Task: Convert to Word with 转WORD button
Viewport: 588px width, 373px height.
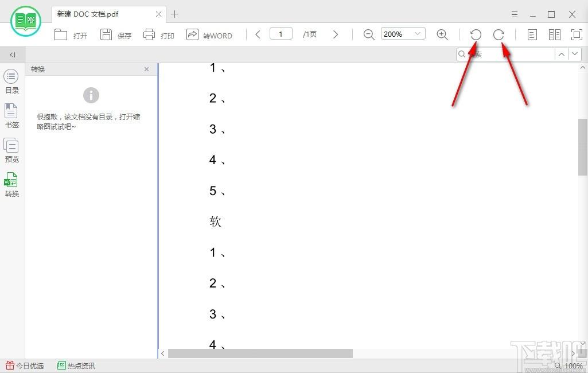Action: pyautogui.click(x=209, y=35)
